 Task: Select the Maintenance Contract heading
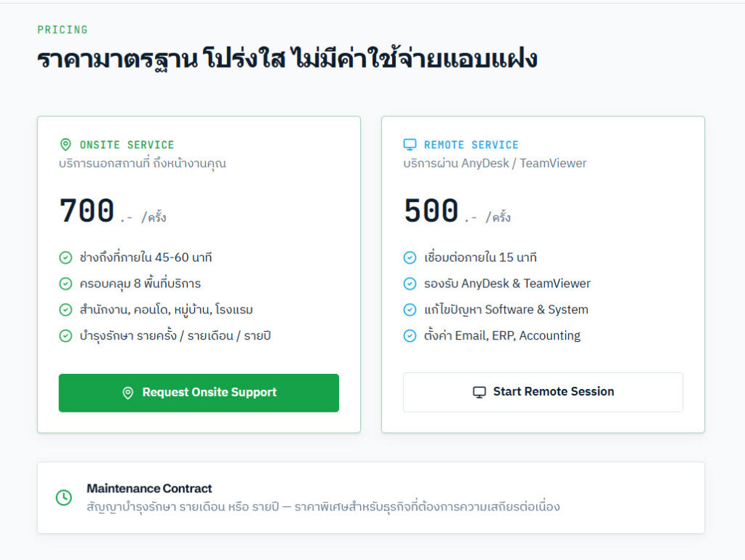click(x=149, y=488)
